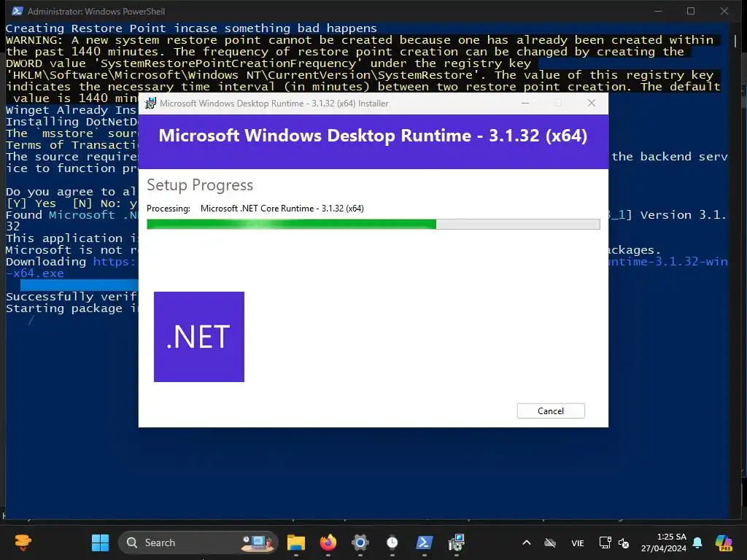Viewport: 747px width, 560px height.
Task: Click 'Successfully verif' line in PowerShell
Action: coord(71,297)
